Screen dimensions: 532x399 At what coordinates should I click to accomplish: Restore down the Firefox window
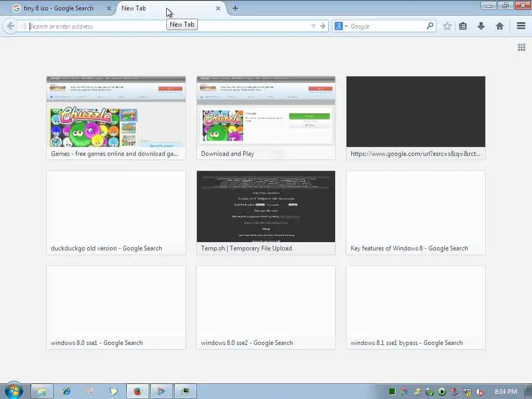505,6
